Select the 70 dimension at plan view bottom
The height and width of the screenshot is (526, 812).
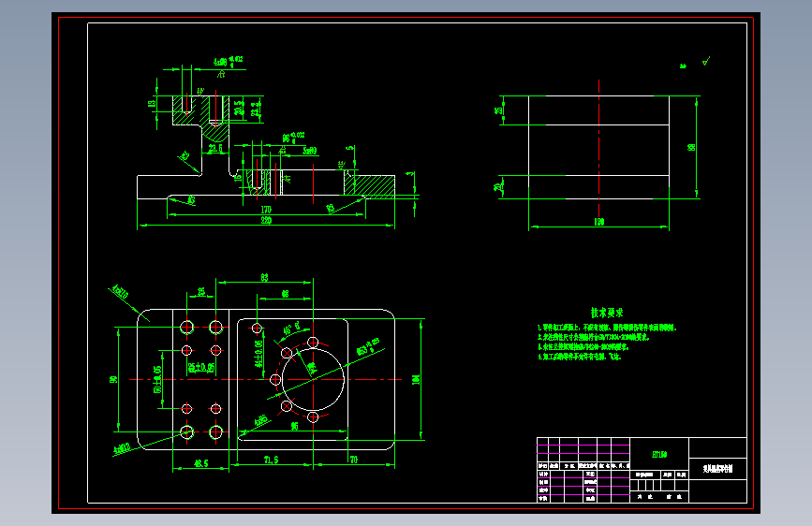pos(354,460)
